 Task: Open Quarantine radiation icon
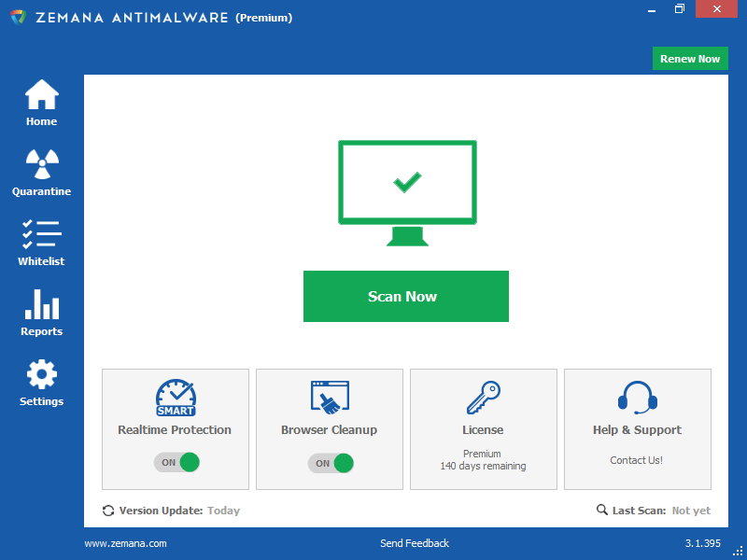pos(41,165)
